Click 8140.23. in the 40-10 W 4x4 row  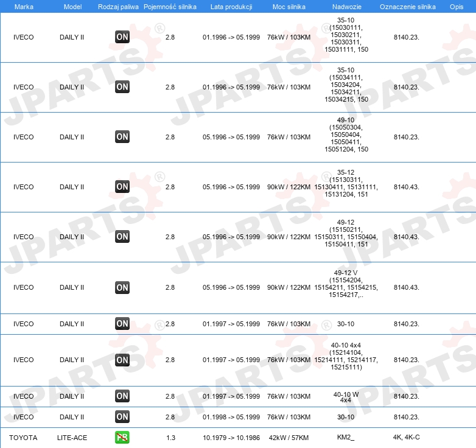407,396
